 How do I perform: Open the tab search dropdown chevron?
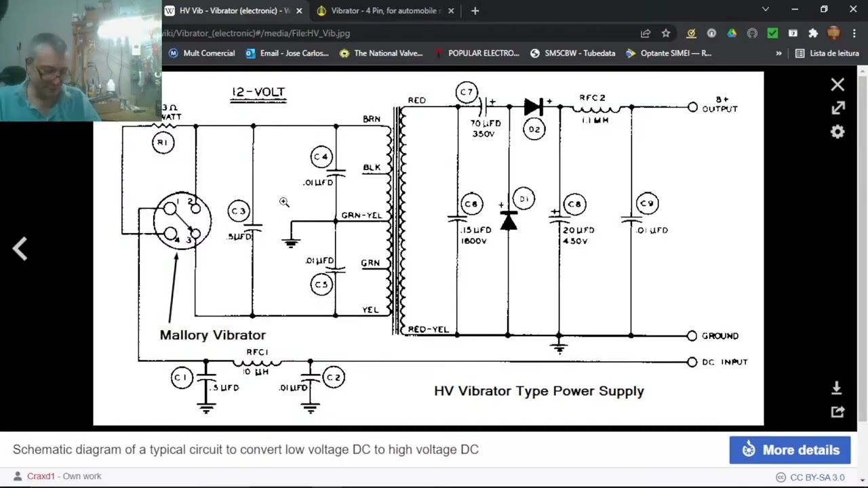click(x=766, y=9)
